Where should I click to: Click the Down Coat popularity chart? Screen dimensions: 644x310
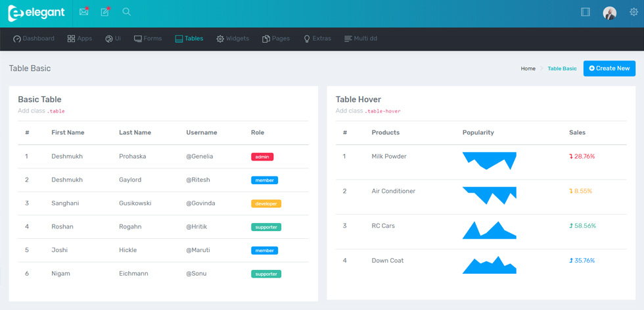pyautogui.click(x=489, y=265)
